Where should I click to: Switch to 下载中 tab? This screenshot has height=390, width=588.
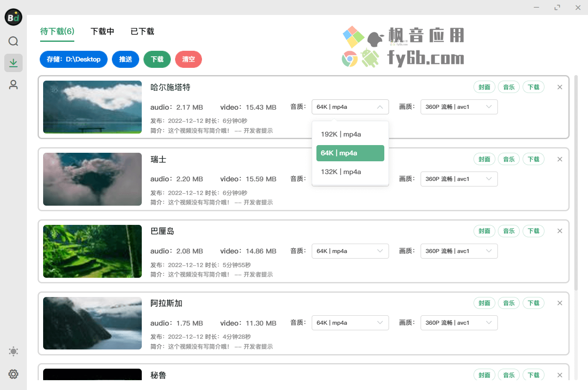[102, 32]
